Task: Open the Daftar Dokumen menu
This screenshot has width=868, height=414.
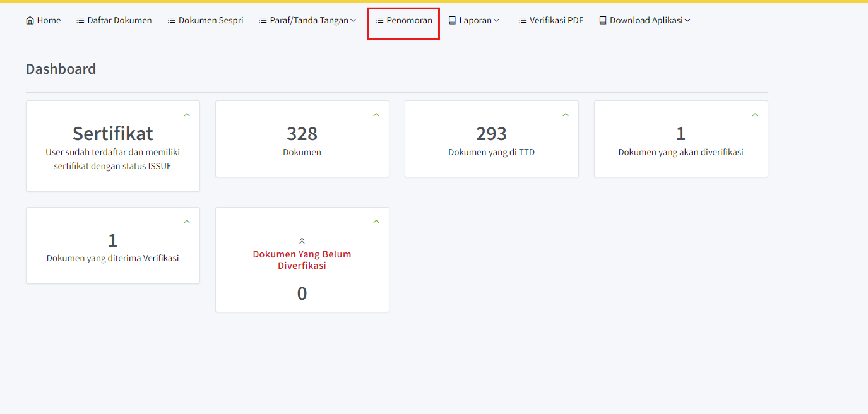Action: (119, 20)
